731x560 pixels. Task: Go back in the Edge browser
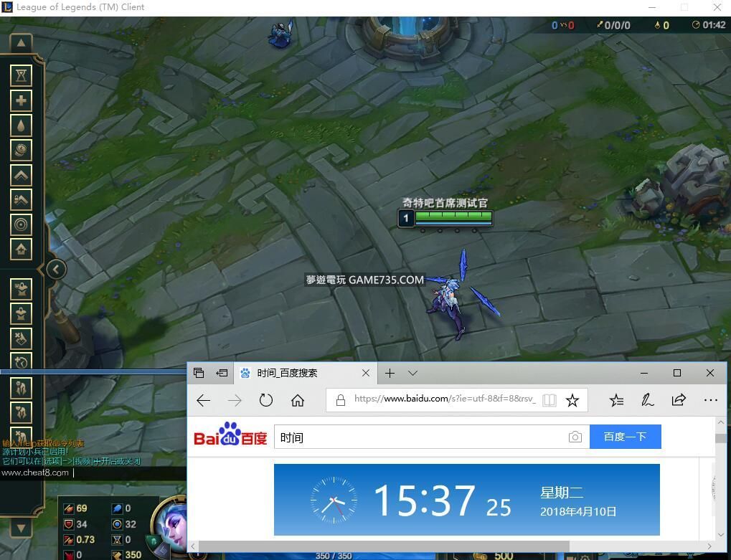pos(203,400)
